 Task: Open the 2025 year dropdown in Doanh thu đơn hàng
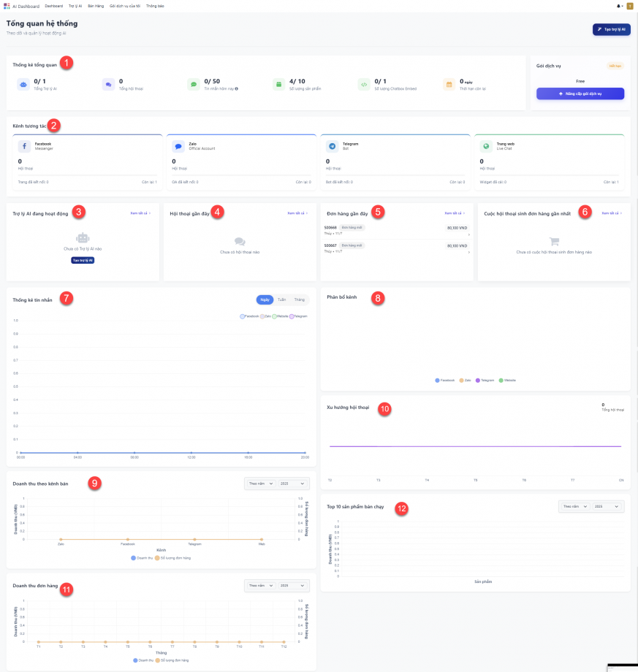294,585
